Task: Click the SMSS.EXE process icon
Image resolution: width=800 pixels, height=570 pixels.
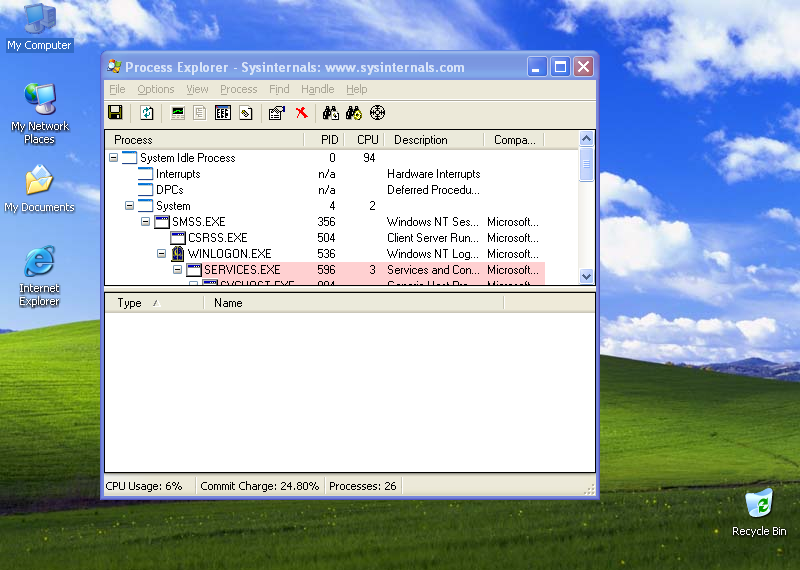Action: (162, 222)
